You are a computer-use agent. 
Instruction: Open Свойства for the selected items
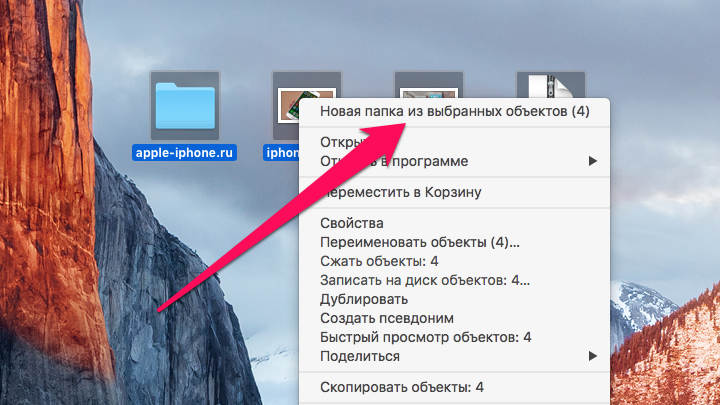351,223
